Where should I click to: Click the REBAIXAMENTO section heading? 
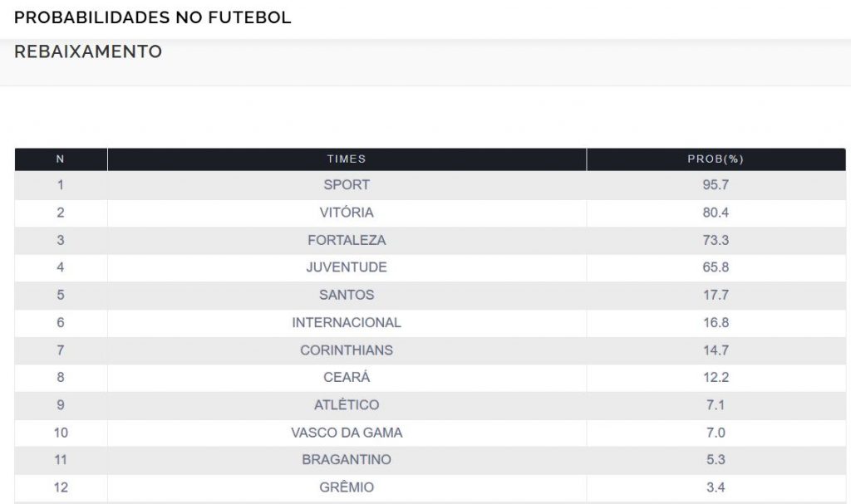(88, 51)
